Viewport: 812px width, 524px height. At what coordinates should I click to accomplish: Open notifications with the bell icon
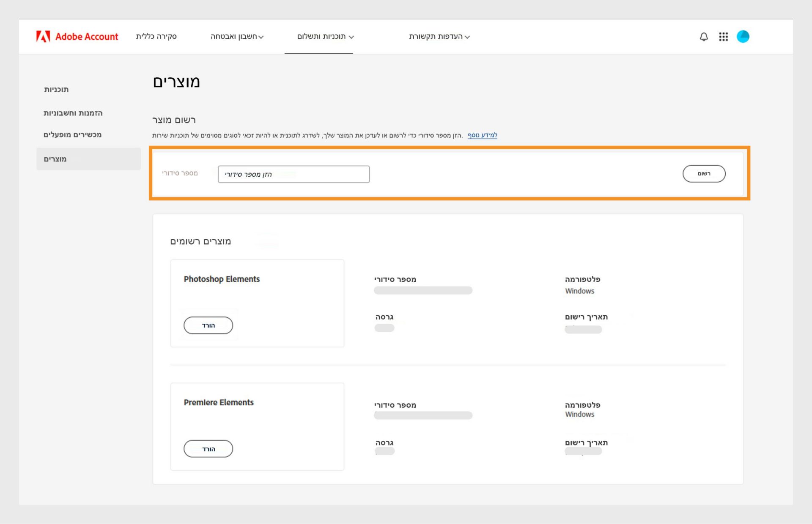703,37
